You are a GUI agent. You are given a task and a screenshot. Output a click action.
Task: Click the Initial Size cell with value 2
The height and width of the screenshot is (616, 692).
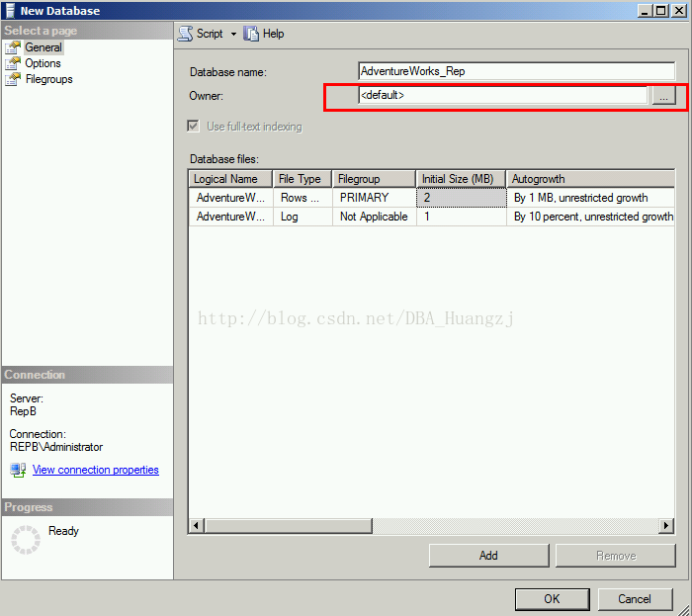(462, 197)
